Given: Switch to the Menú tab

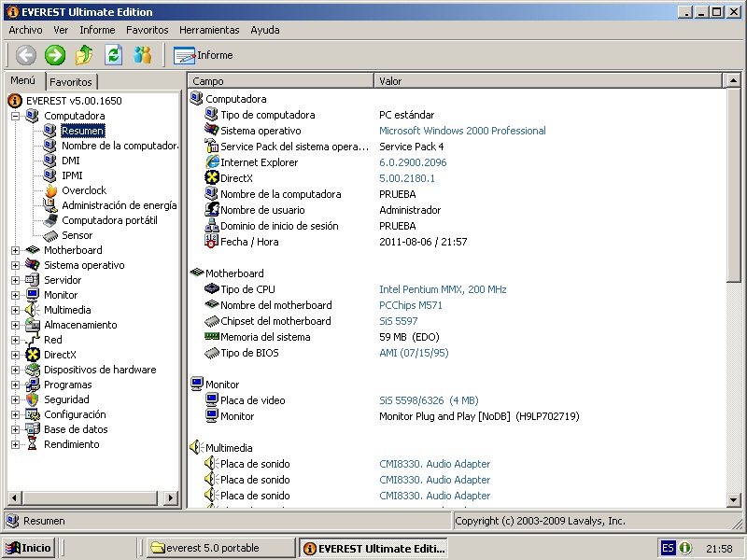Looking at the screenshot, I should pos(23,80).
